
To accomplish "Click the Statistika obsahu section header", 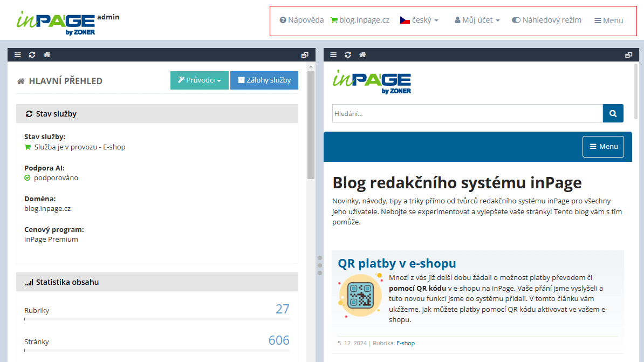I will click(157, 282).
